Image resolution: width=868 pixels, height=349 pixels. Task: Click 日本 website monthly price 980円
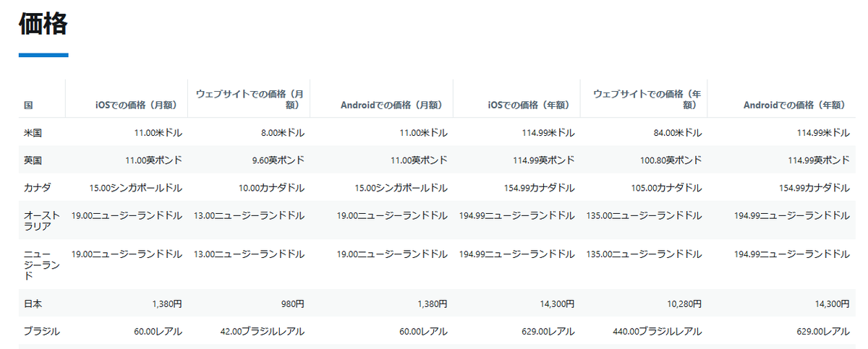(292, 304)
